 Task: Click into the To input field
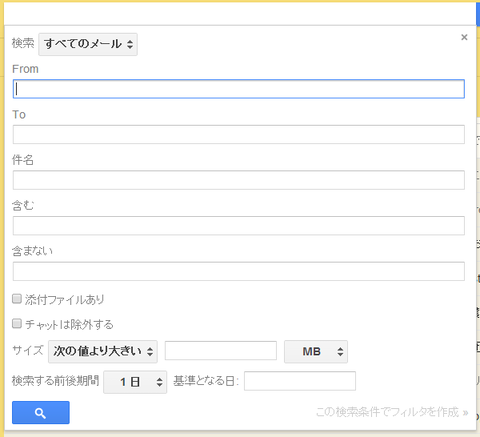point(239,134)
